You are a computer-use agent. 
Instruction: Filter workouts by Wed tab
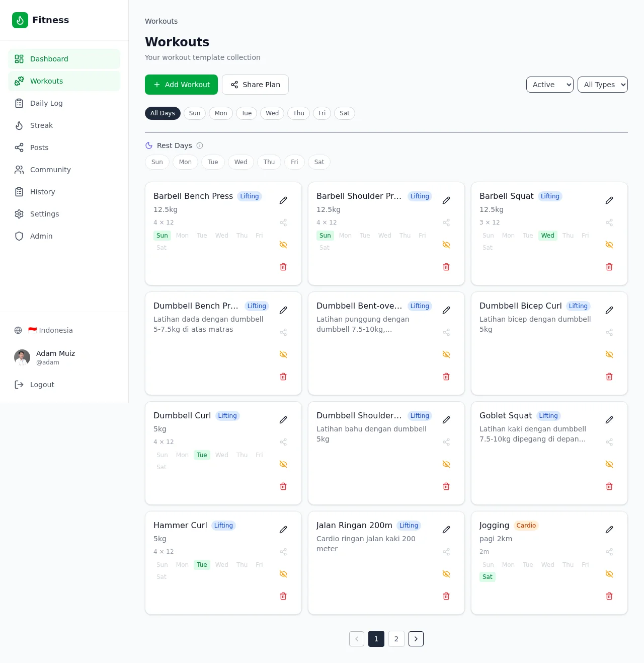click(x=272, y=113)
